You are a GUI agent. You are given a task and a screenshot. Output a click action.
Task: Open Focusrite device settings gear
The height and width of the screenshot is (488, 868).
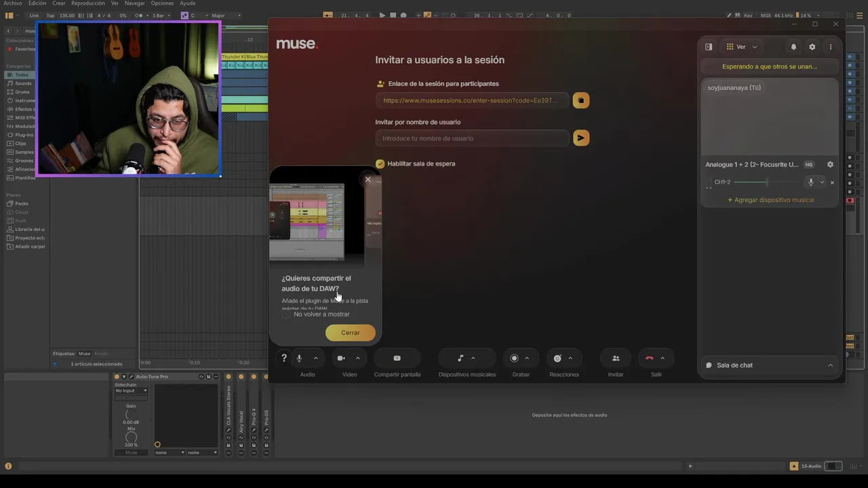[x=830, y=164]
